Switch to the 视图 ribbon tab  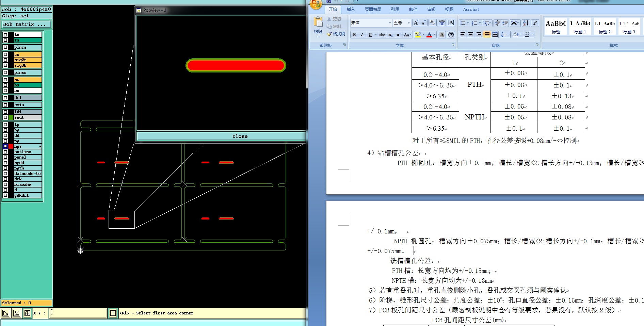pyautogui.click(x=449, y=10)
